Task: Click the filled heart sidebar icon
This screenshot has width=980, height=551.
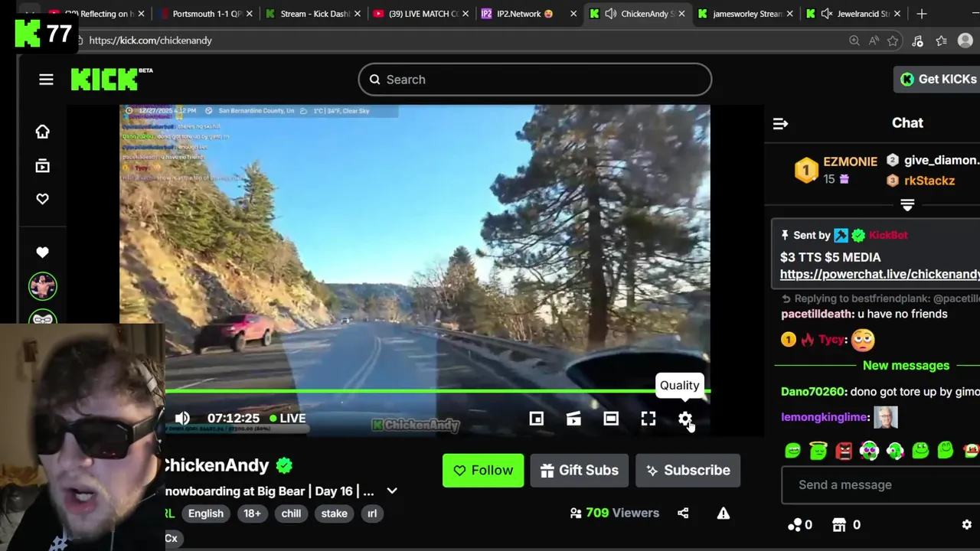Action: (42, 253)
